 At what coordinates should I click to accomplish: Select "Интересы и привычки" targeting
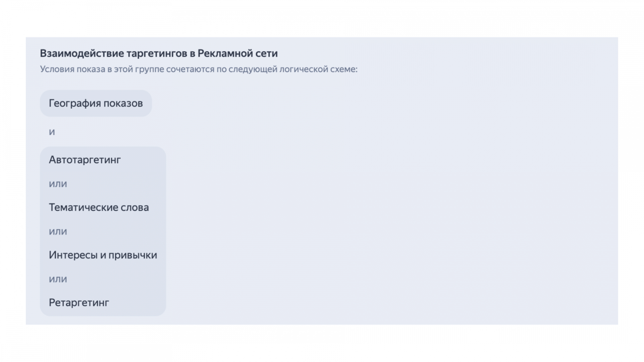click(x=103, y=255)
